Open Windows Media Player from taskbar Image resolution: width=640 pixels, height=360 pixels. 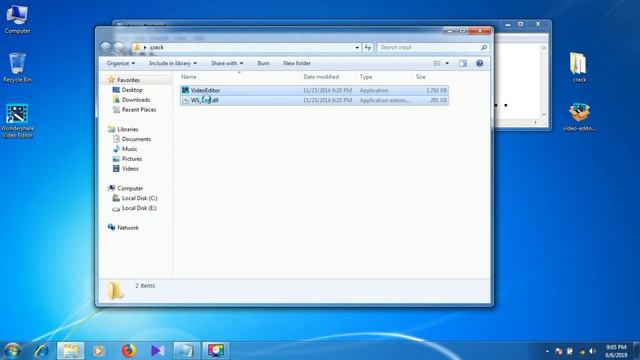(x=98, y=351)
